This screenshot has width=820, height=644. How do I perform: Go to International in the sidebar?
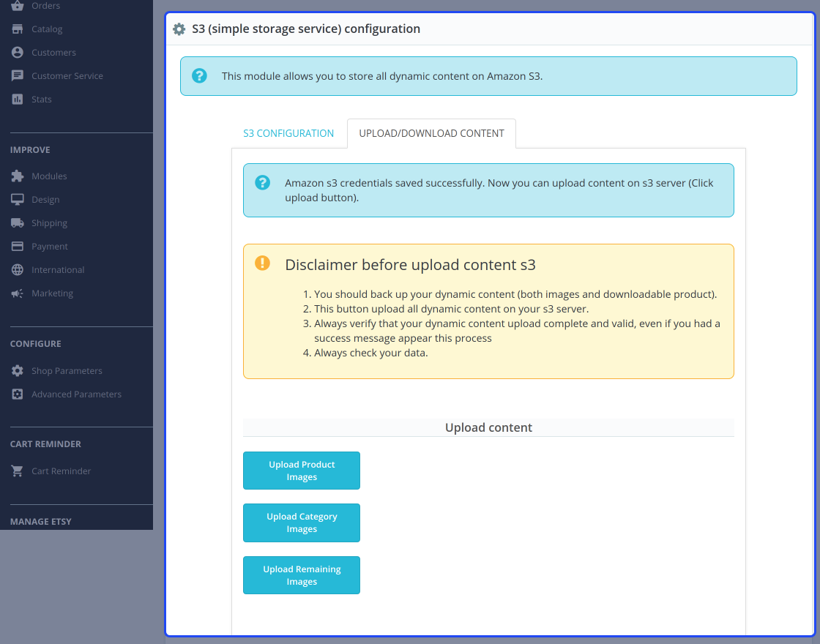[x=58, y=270]
